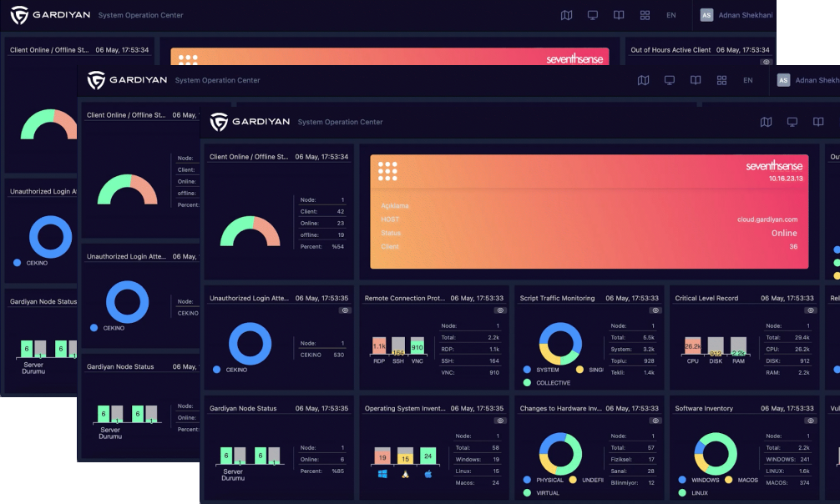Toggle the eye icon on Out of Hours Active Client

tap(766, 62)
